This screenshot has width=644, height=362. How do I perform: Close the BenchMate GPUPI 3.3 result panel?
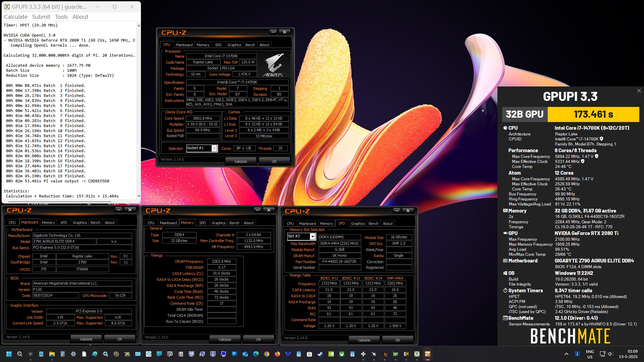pos(639,91)
